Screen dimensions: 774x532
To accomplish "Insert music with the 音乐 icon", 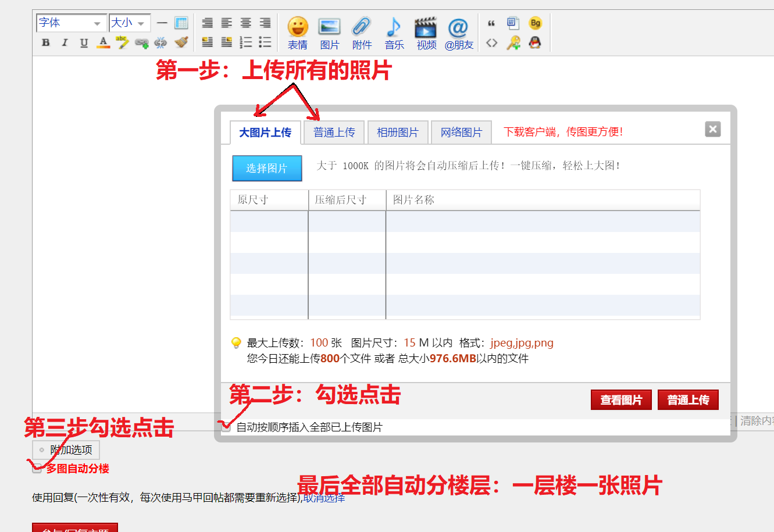I will click(x=394, y=33).
